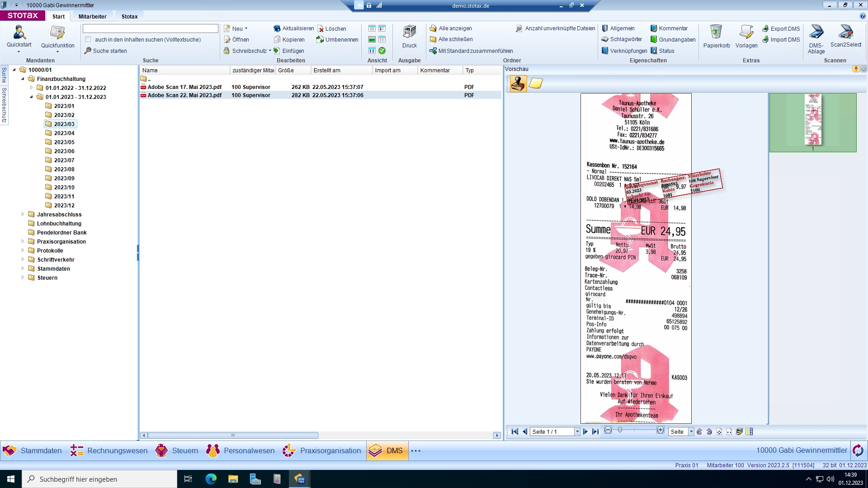Open Verknüpfungen properties

click(624, 51)
